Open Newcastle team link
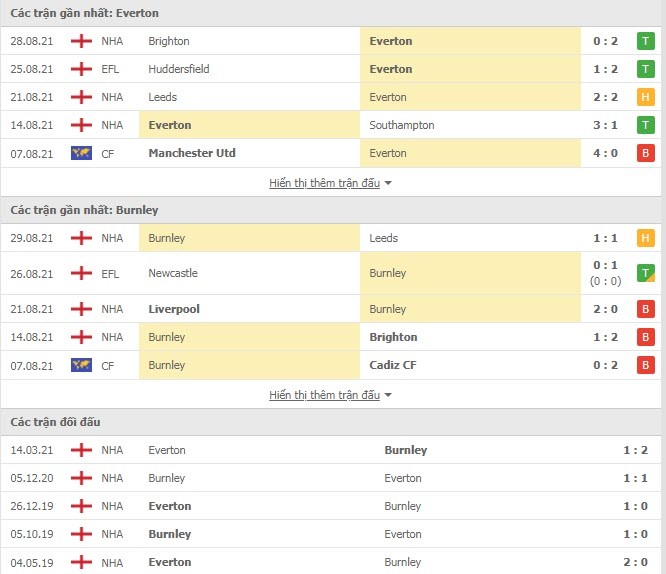 point(173,273)
